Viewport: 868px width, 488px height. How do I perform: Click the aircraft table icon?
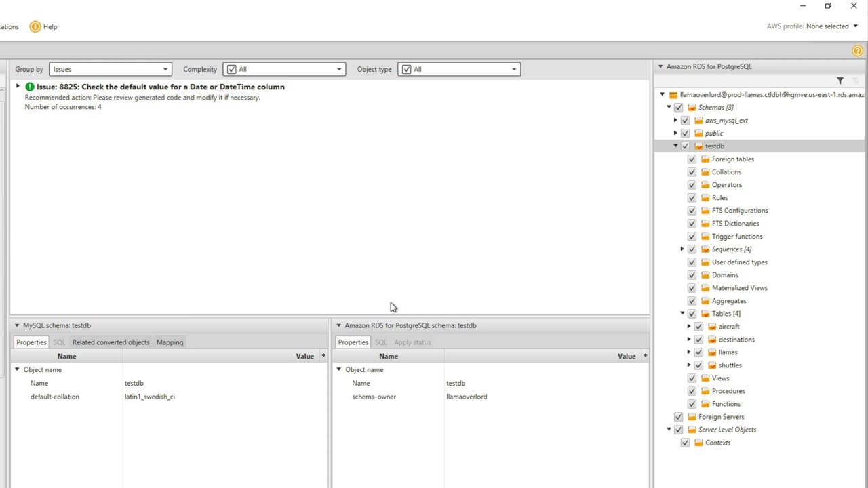[x=712, y=327]
